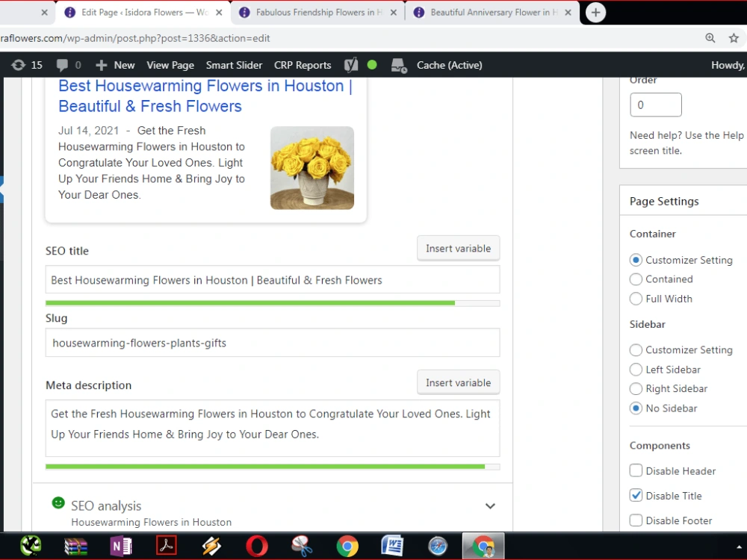Viewport: 747px width, 560px height.
Task: Open Microsoft Word from the taskbar
Action: pos(392,547)
